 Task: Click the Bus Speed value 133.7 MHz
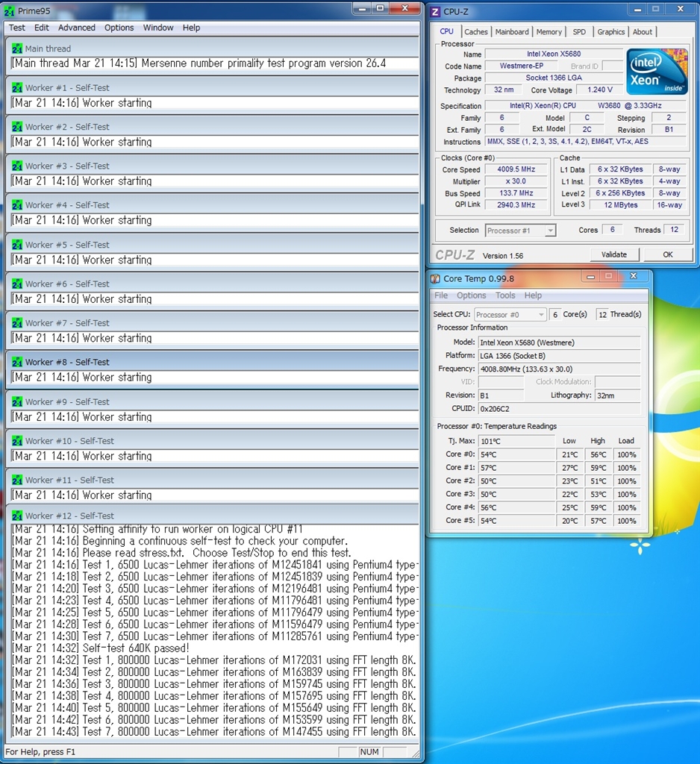(516, 193)
